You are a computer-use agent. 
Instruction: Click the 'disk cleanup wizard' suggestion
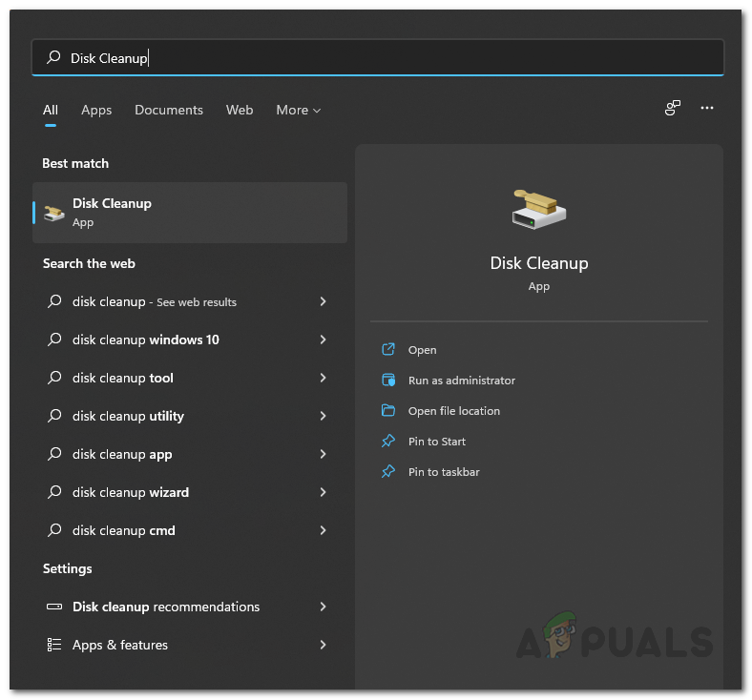[x=190, y=492]
